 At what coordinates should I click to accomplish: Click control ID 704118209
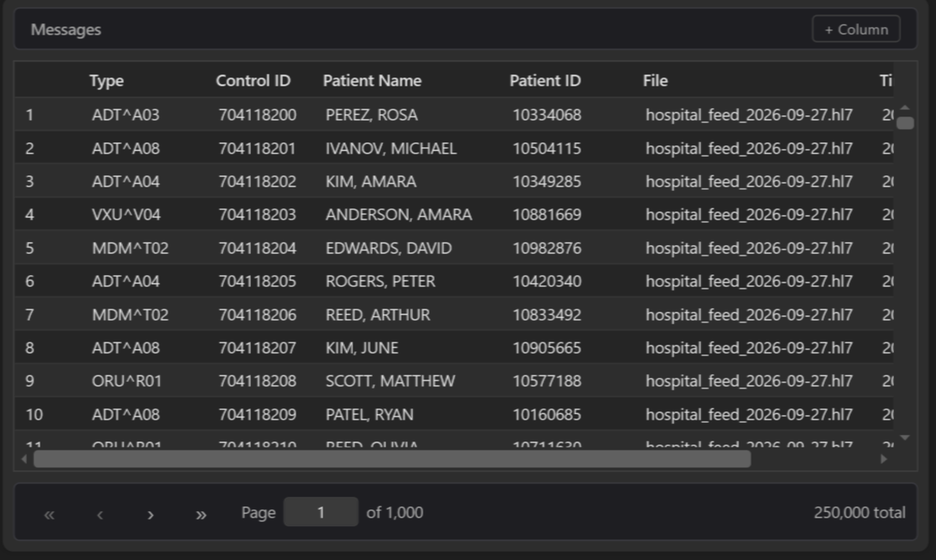tap(257, 415)
